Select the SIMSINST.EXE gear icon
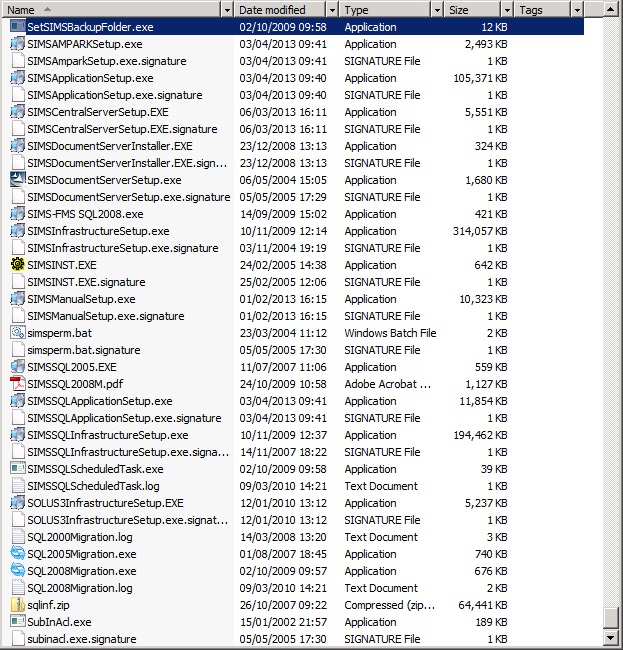 click(17, 264)
